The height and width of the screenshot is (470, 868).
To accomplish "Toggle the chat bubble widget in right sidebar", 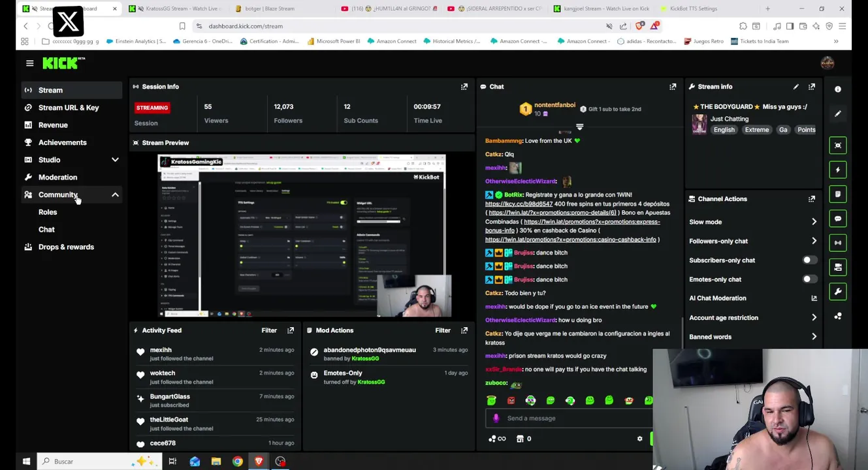I will pyautogui.click(x=838, y=218).
